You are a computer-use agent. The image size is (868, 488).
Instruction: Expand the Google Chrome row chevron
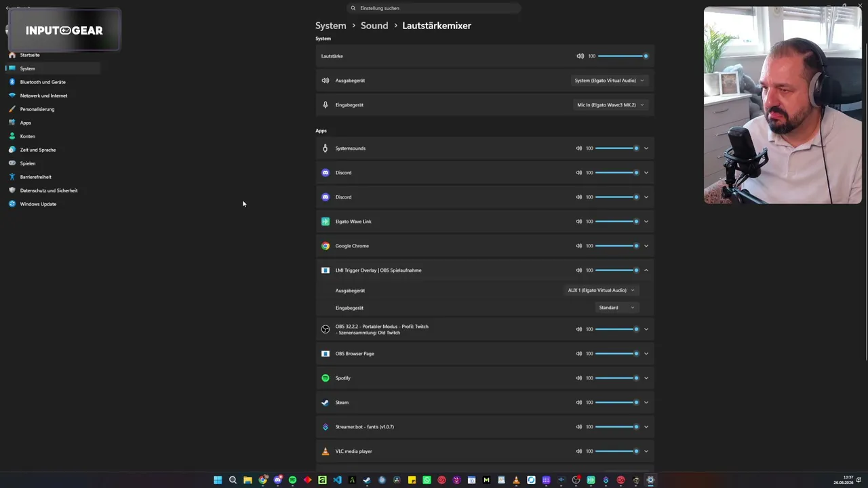(646, 246)
